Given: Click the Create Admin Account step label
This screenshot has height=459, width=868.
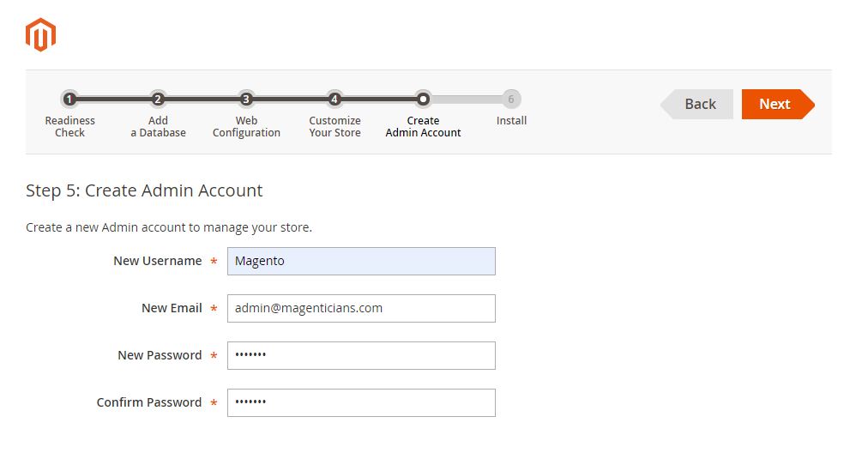Looking at the screenshot, I should pyautogui.click(x=423, y=126).
